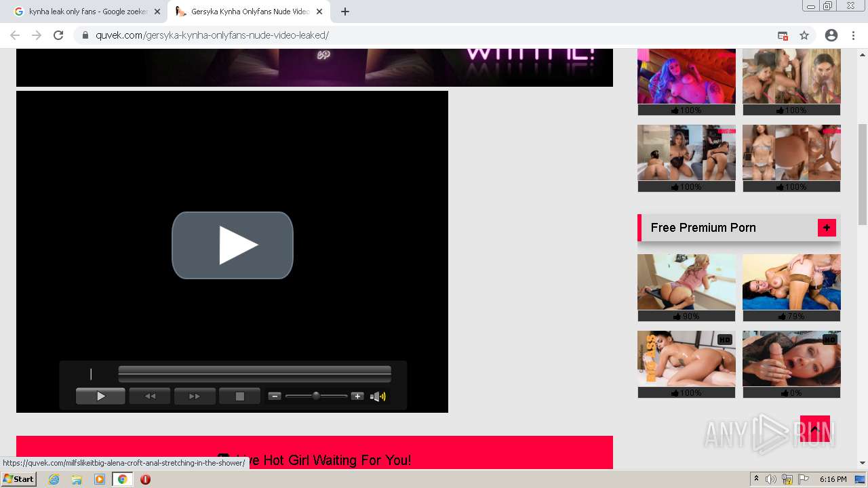Open the Chrome profile avatar menu
Image resolution: width=868 pixels, height=488 pixels.
tap(831, 35)
